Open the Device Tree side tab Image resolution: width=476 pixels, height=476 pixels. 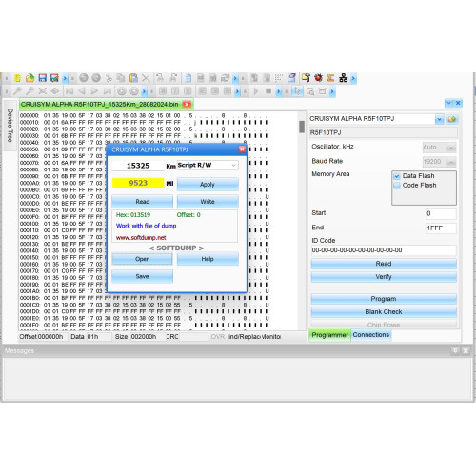pos(10,125)
